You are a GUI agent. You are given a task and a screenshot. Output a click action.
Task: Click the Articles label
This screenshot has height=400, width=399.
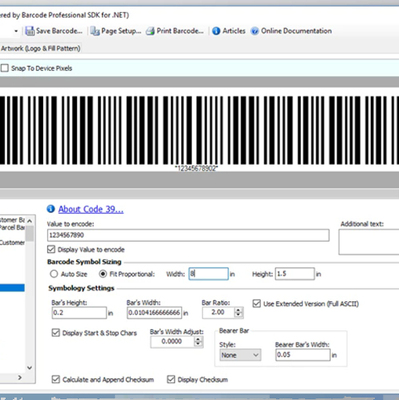[x=234, y=31]
